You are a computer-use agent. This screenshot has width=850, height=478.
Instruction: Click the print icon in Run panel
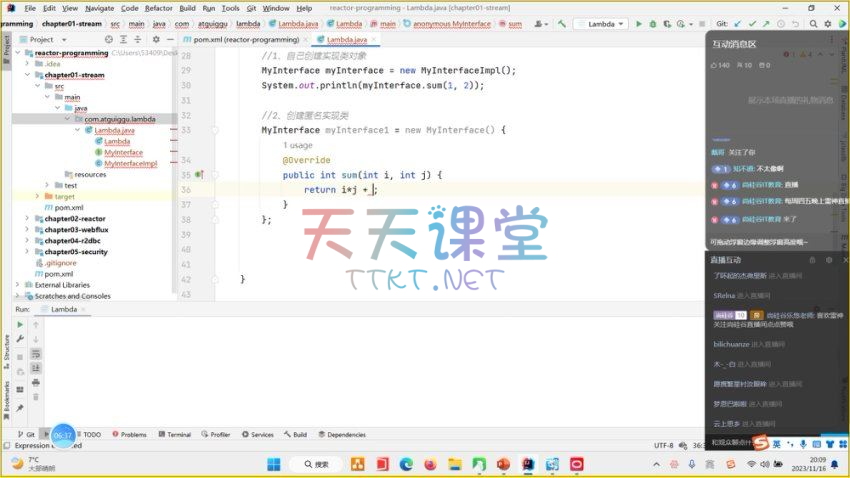tap(36, 381)
